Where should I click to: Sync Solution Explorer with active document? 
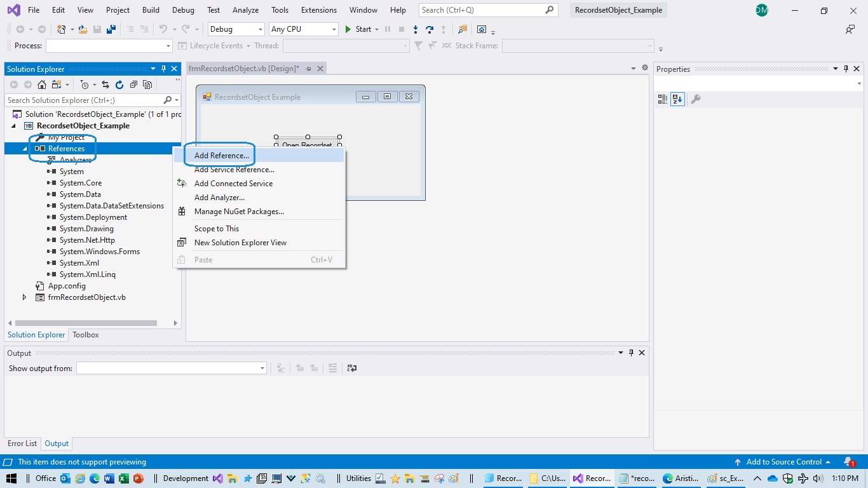tap(105, 85)
